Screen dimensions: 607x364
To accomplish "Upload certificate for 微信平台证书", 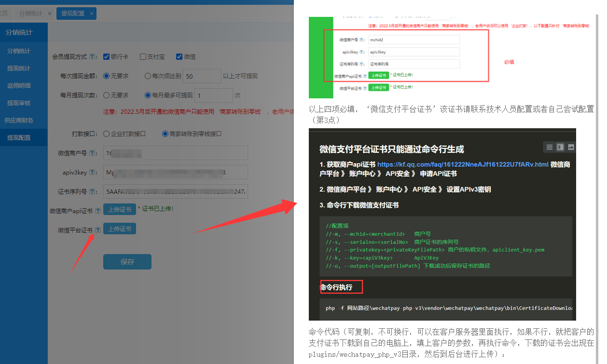I will click(120, 229).
